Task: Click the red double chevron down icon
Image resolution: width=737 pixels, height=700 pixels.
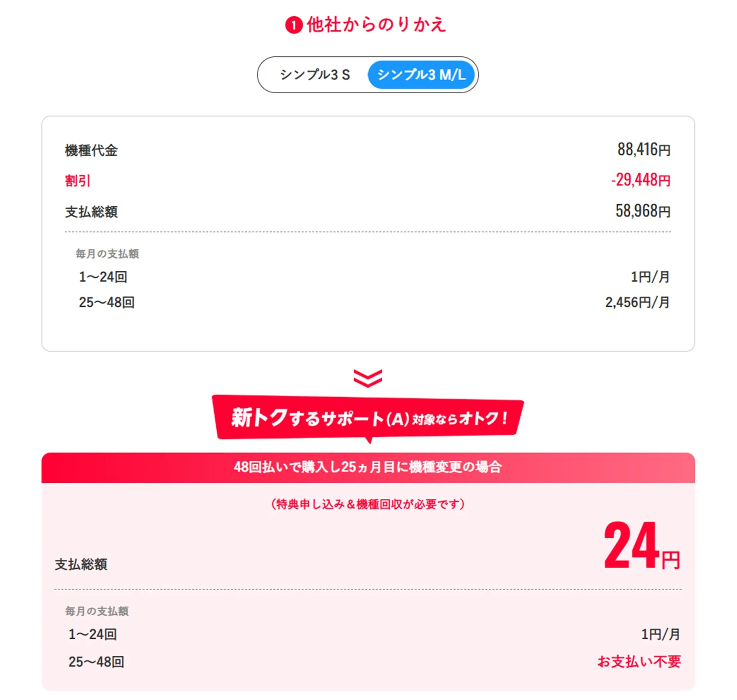Action: click(x=368, y=378)
